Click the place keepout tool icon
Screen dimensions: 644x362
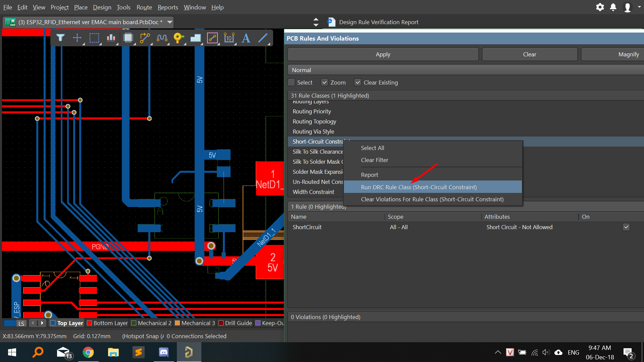tap(212, 38)
